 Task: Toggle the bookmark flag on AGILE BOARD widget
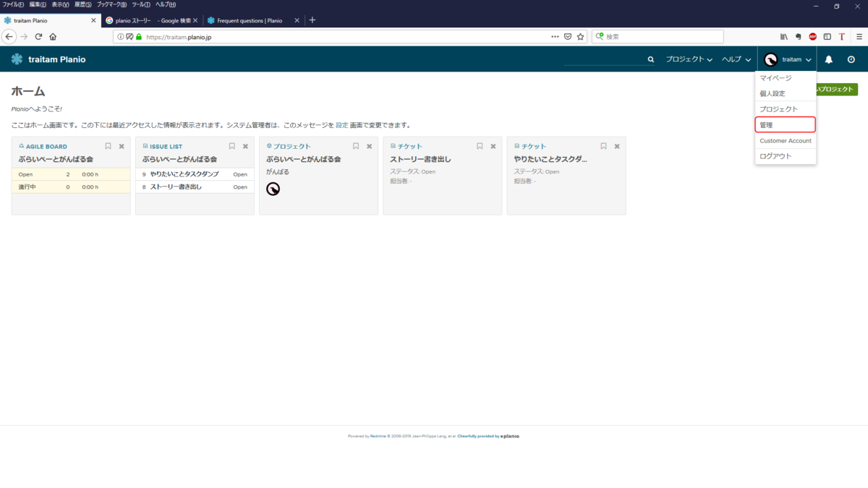[x=108, y=145]
